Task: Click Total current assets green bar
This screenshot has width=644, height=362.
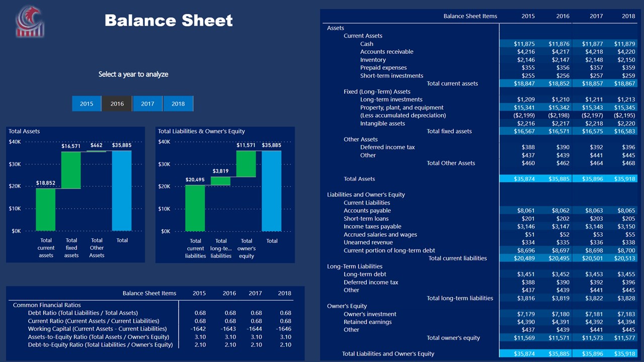Action: tap(46, 209)
